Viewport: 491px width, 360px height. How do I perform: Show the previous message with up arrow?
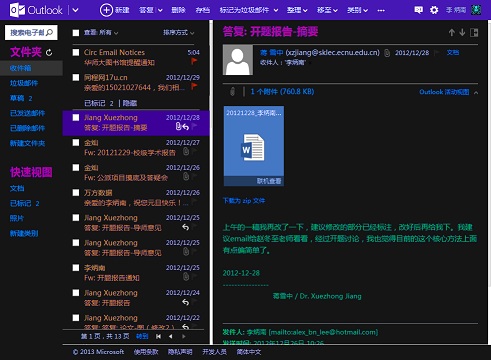click(x=452, y=32)
